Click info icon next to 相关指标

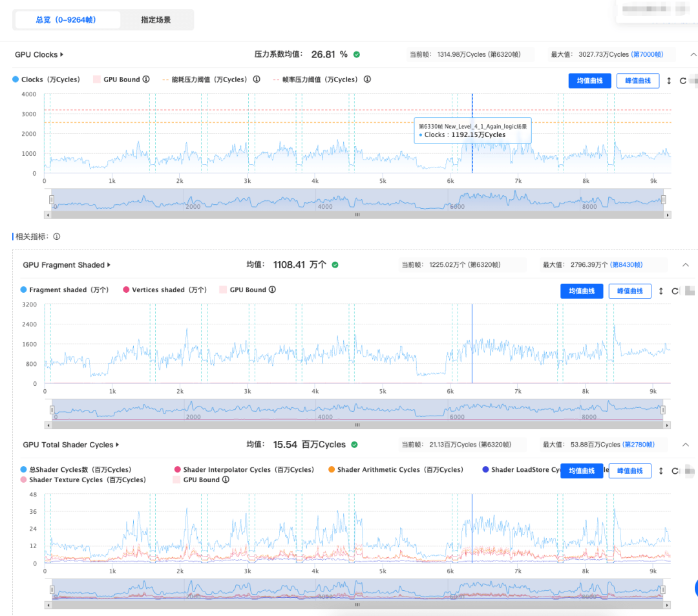(x=56, y=237)
